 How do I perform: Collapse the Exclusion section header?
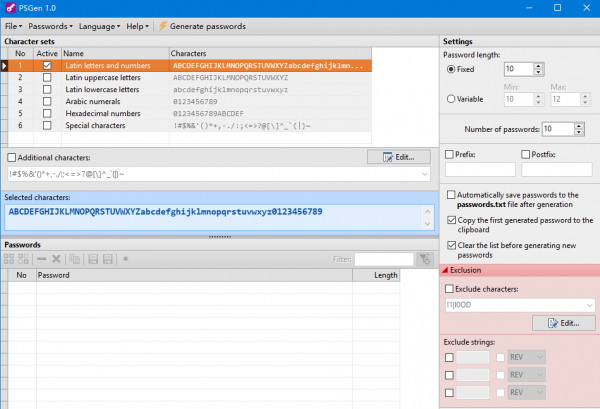tap(518, 270)
